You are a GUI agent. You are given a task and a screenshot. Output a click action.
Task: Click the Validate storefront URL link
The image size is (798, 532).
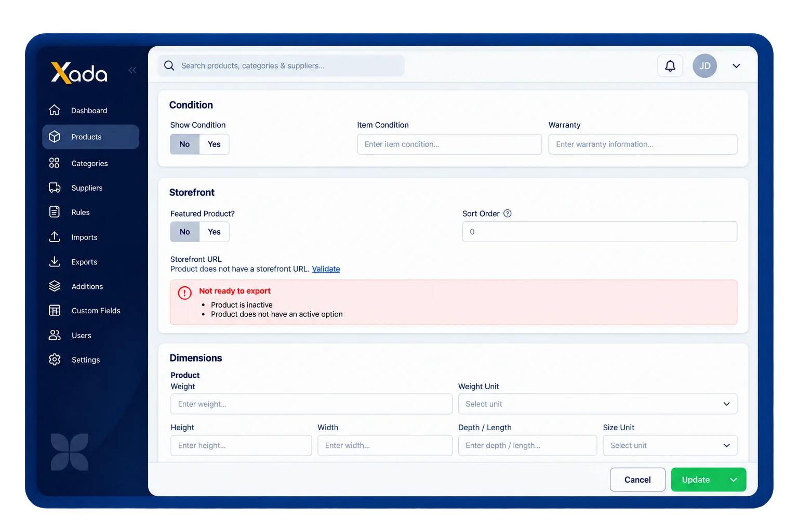point(326,269)
